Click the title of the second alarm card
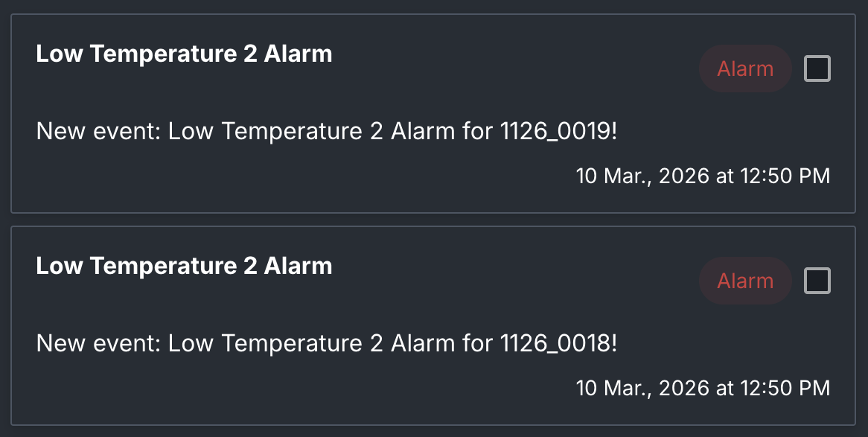The width and height of the screenshot is (868, 437). click(184, 265)
